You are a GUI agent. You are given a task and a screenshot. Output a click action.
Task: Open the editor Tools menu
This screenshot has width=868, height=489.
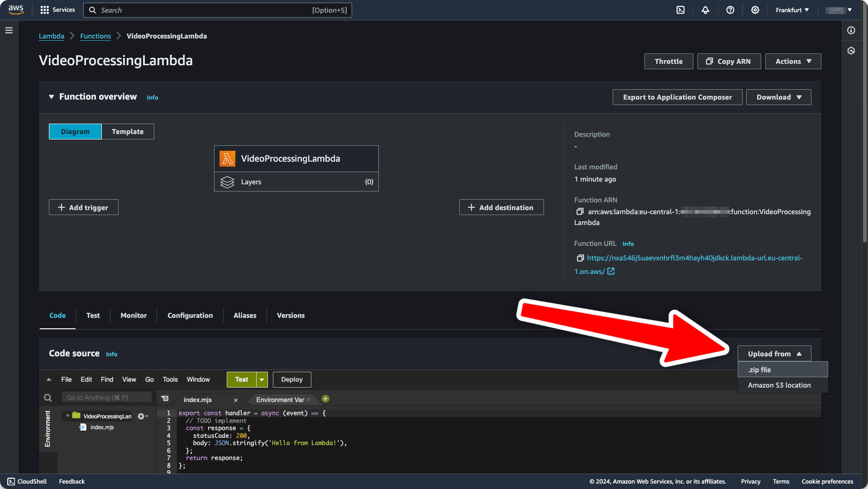[170, 380]
